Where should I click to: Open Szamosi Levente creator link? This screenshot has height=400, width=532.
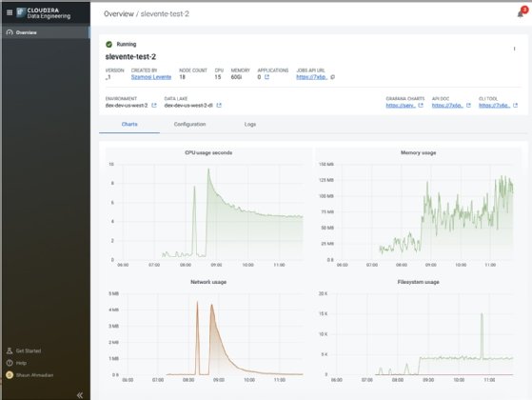point(151,77)
